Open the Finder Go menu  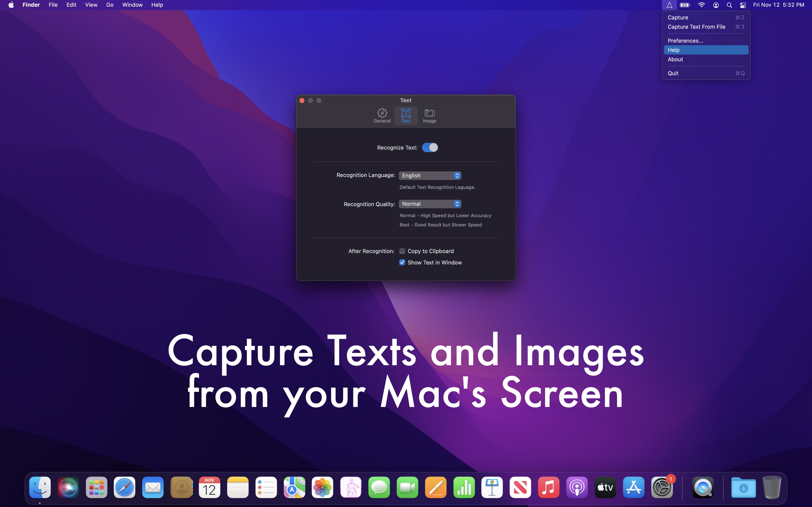[x=110, y=5]
